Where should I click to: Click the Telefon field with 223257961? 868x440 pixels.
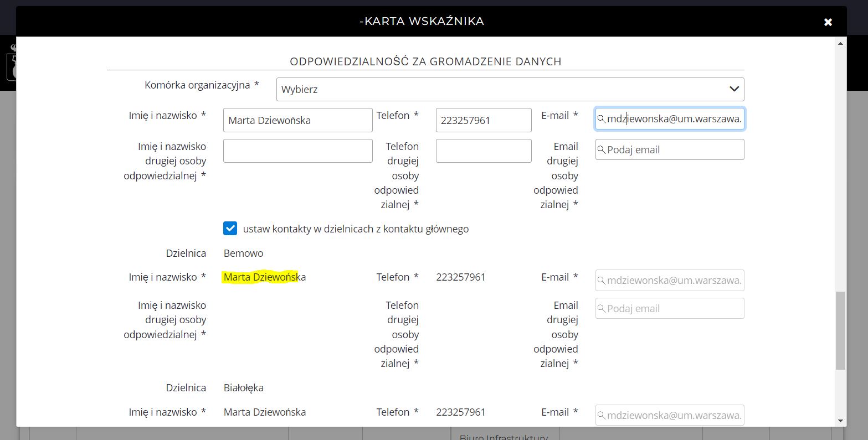coord(483,120)
